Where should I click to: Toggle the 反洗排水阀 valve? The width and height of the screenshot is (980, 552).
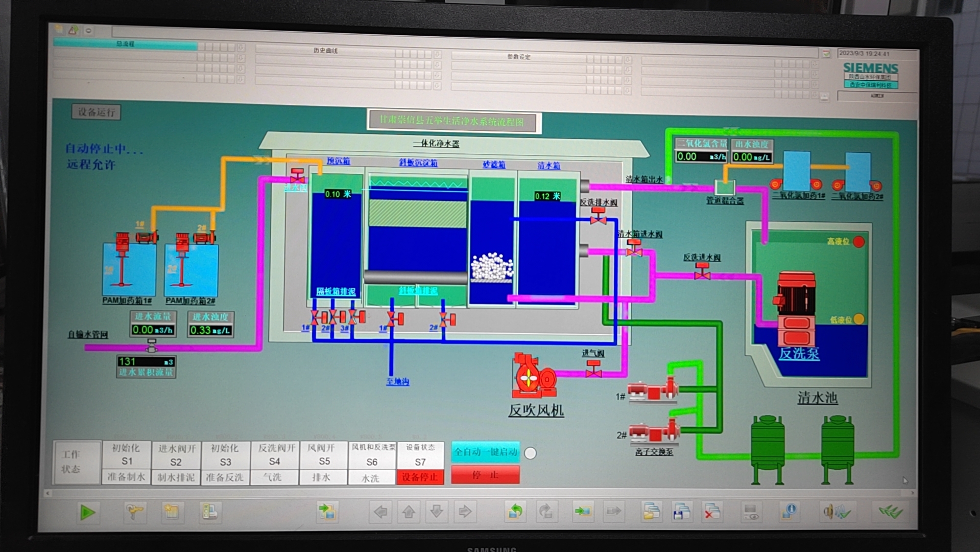598,217
